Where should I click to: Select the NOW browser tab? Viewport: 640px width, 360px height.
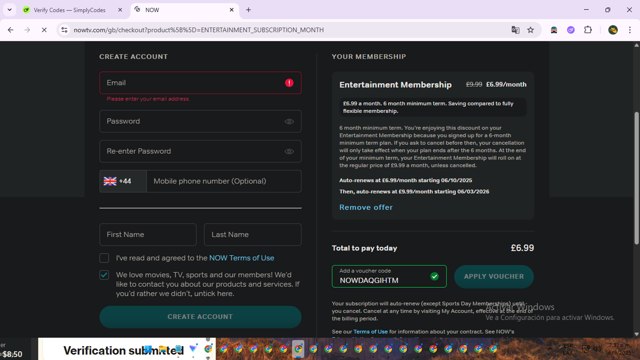coord(184,10)
